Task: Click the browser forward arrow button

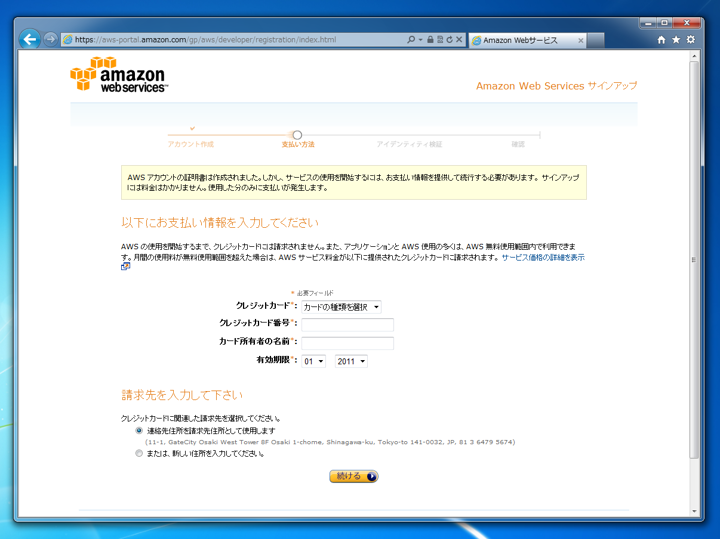Action: point(50,39)
